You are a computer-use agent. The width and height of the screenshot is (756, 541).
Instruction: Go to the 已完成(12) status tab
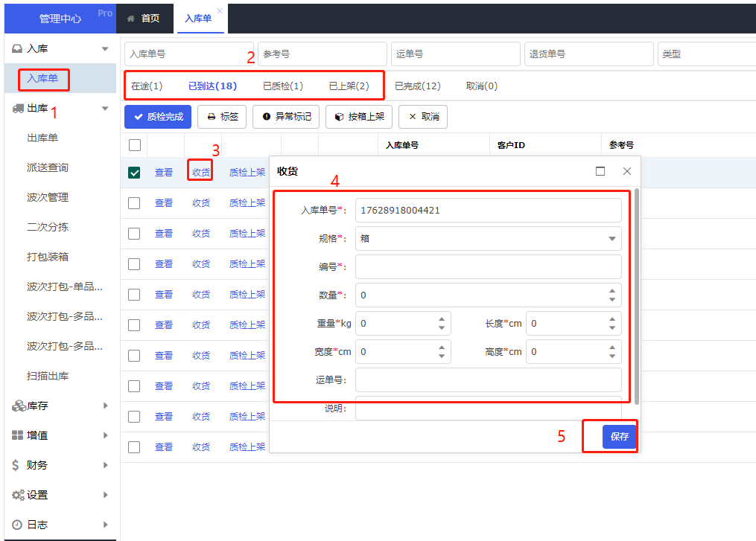[418, 86]
